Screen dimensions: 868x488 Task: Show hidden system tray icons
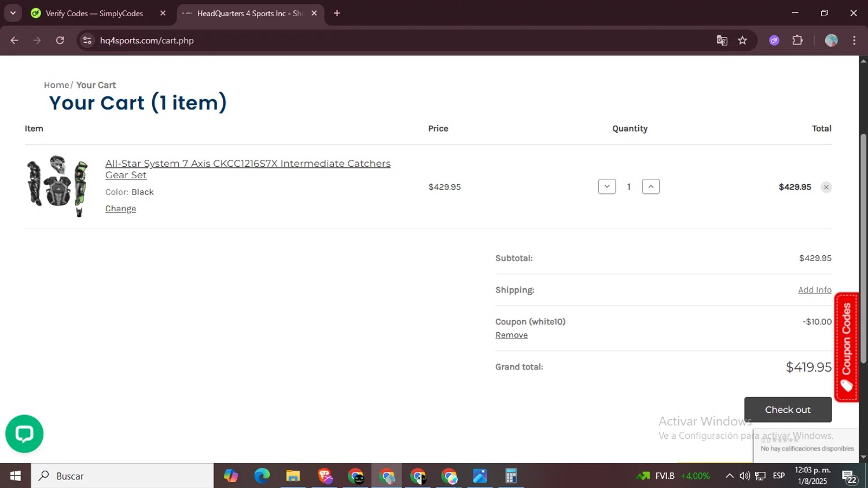tap(730, 476)
